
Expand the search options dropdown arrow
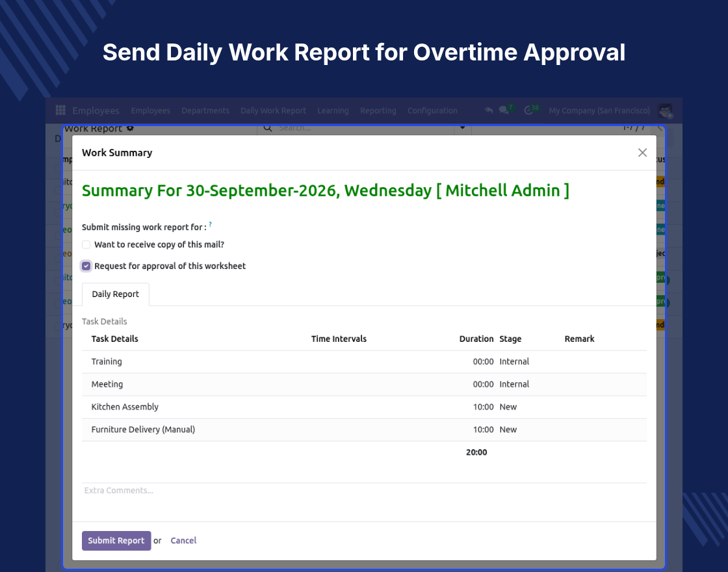tap(462, 127)
